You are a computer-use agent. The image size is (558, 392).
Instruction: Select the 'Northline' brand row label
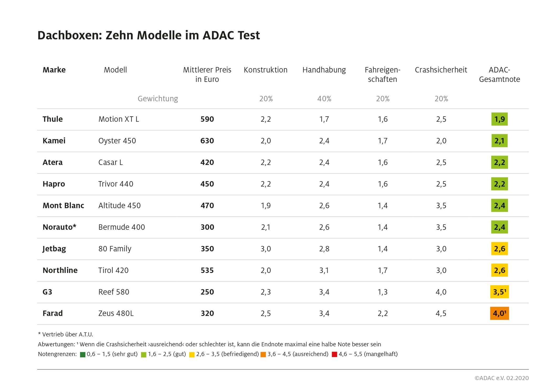point(60,270)
